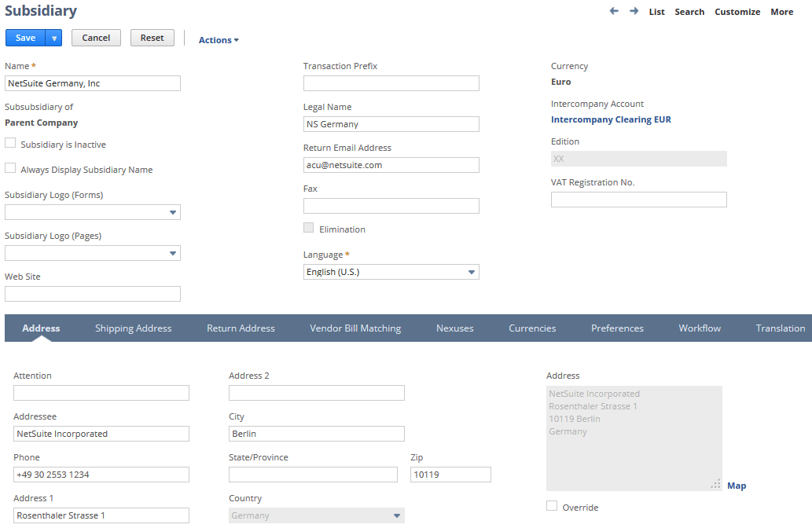The height and width of the screenshot is (528, 812).
Task: Go to previous record with left arrow
Action: tap(614, 11)
